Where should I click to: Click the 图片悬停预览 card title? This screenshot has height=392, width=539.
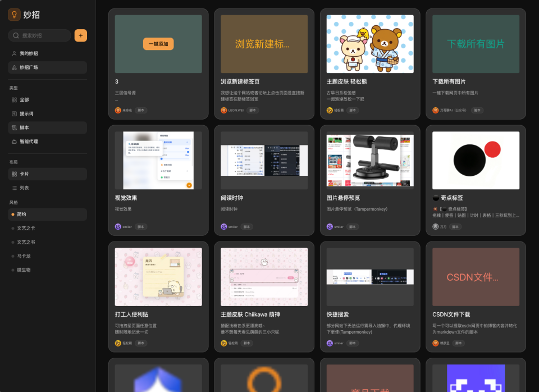[x=343, y=198]
